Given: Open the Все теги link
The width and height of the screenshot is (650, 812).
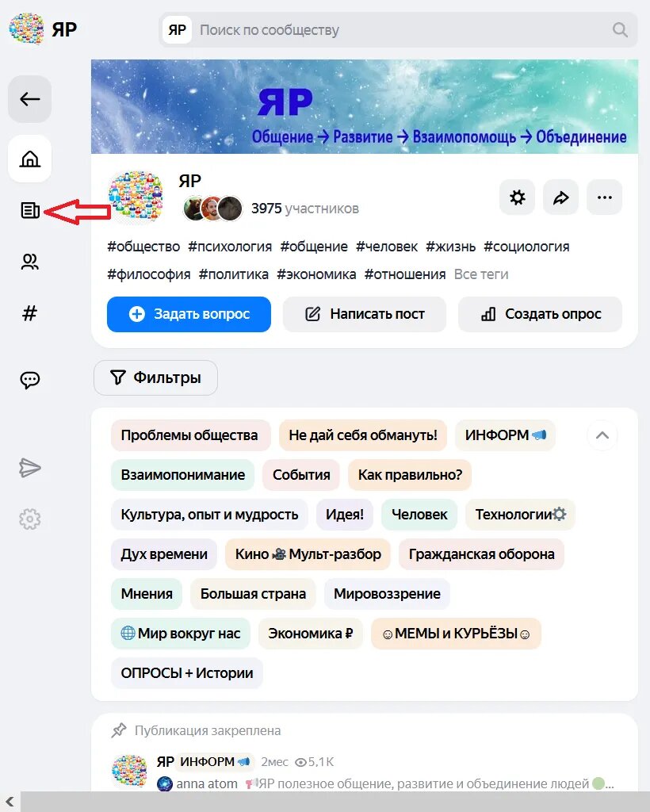Looking at the screenshot, I should pos(481,274).
